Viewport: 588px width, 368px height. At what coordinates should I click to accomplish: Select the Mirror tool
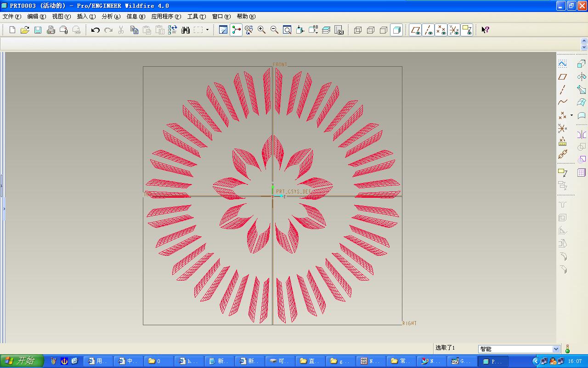(582, 134)
